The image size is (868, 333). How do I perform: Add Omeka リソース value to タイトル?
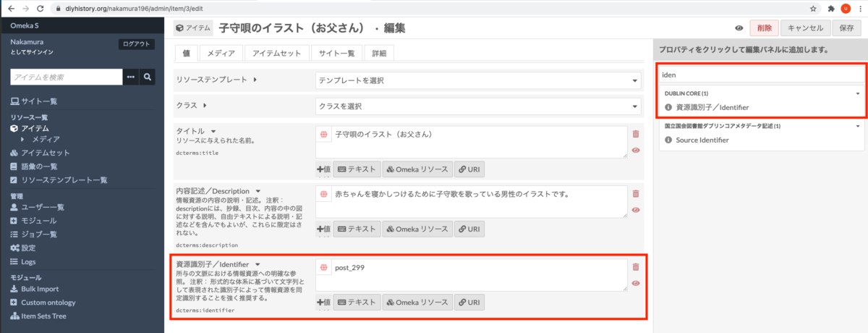point(416,169)
